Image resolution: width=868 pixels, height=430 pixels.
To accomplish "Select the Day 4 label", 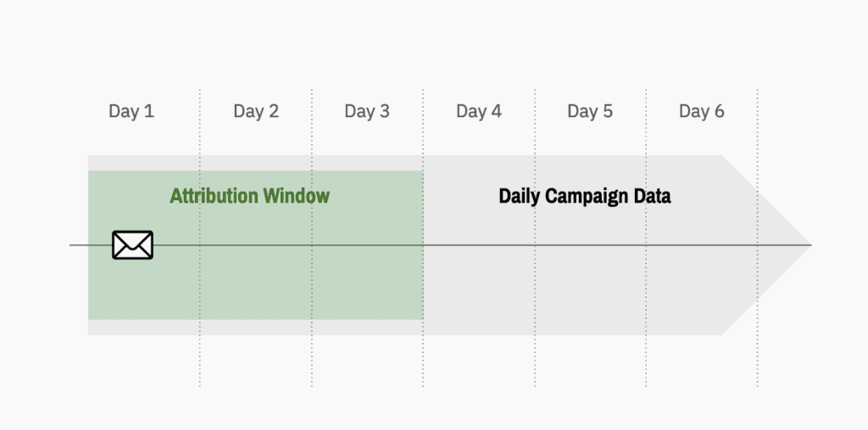I will [479, 111].
